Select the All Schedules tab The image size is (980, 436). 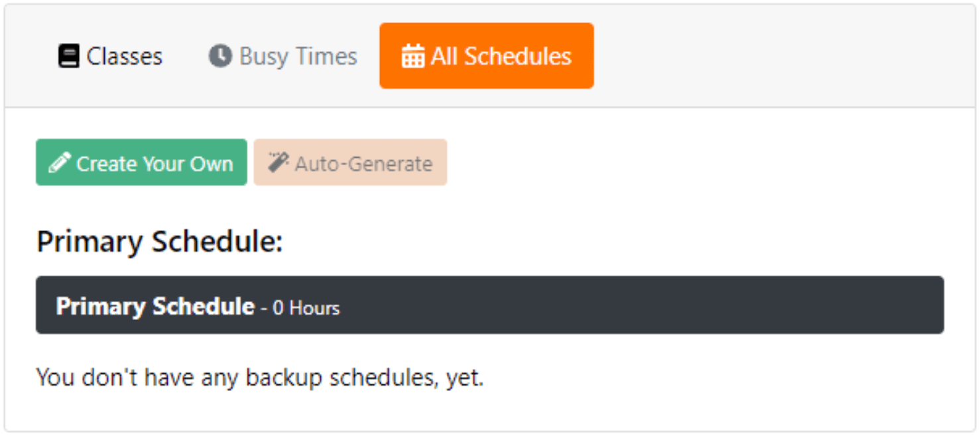[x=486, y=56]
